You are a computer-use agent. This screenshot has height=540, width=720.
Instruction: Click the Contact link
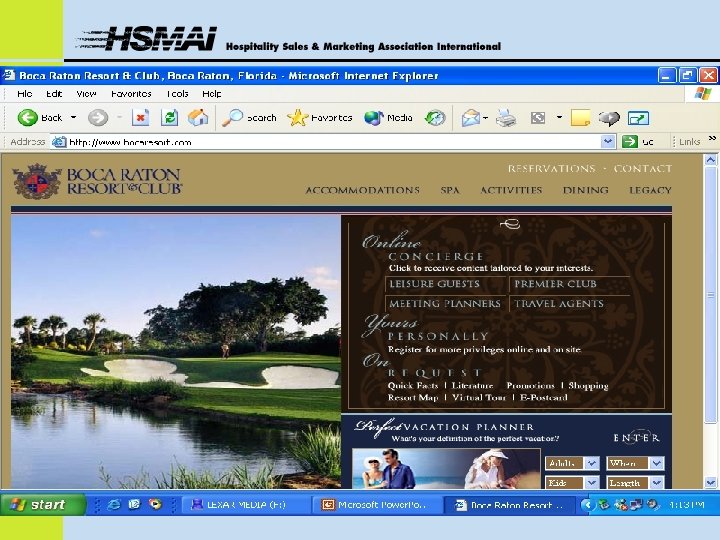[642, 169]
